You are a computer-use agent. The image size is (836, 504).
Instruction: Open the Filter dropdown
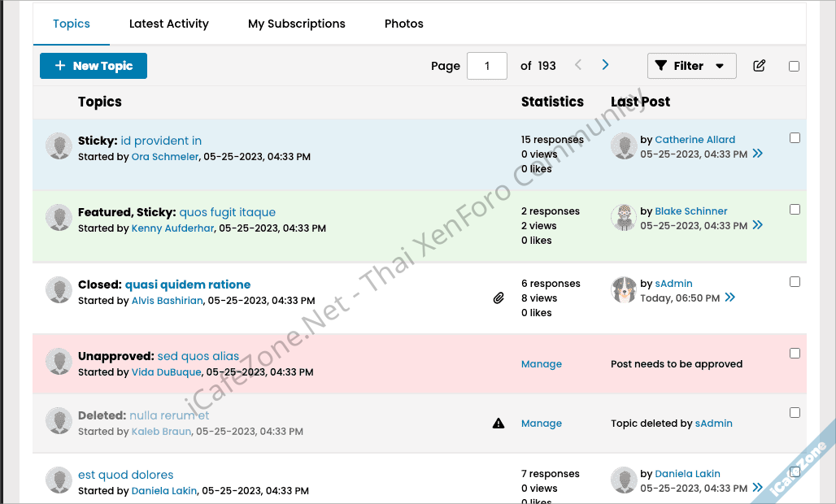(x=691, y=66)
